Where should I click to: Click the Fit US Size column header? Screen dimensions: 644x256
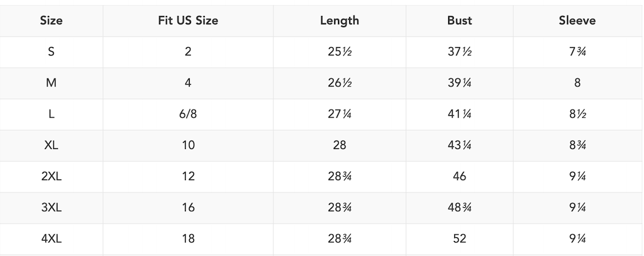point(188,21)
